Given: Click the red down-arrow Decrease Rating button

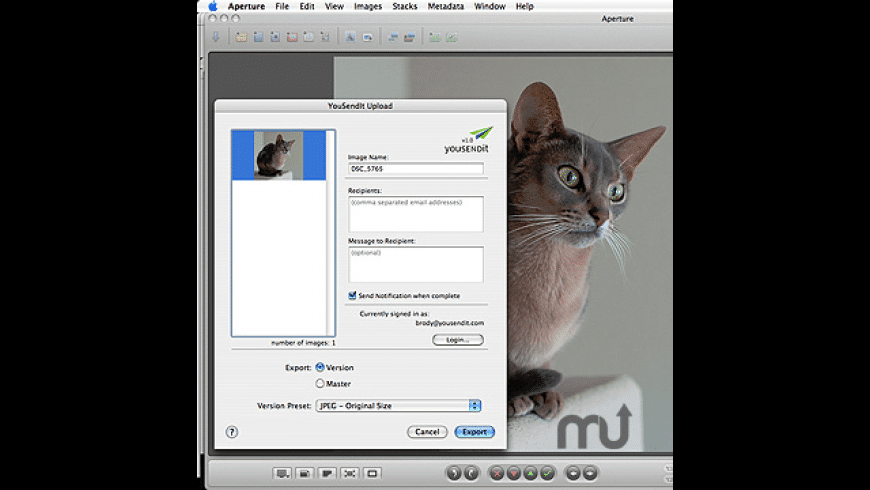Looking at the screenshot, I should point(514,473).
